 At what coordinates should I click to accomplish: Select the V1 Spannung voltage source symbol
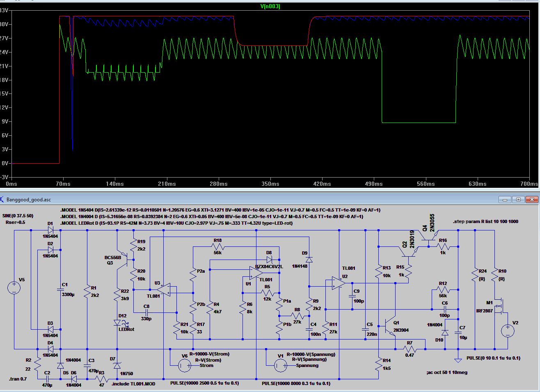280,365
